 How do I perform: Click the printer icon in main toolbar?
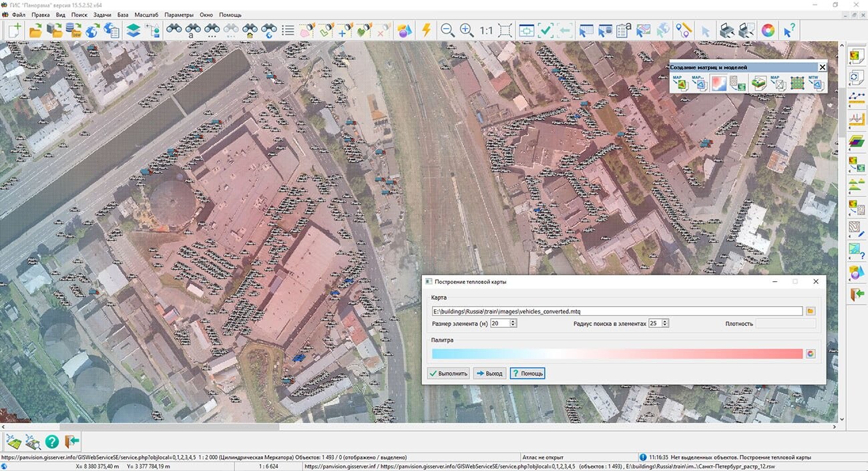pyautogui.click(x=727, y=30)
